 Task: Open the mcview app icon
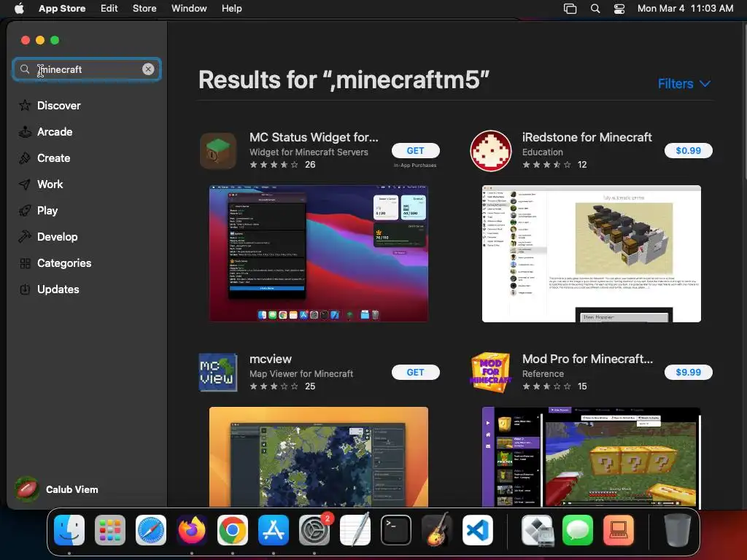[218, 373]
